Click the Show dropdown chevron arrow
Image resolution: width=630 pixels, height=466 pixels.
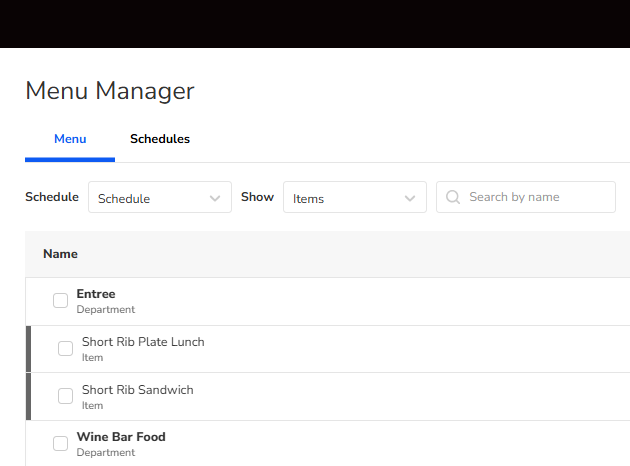pos(410,198)
